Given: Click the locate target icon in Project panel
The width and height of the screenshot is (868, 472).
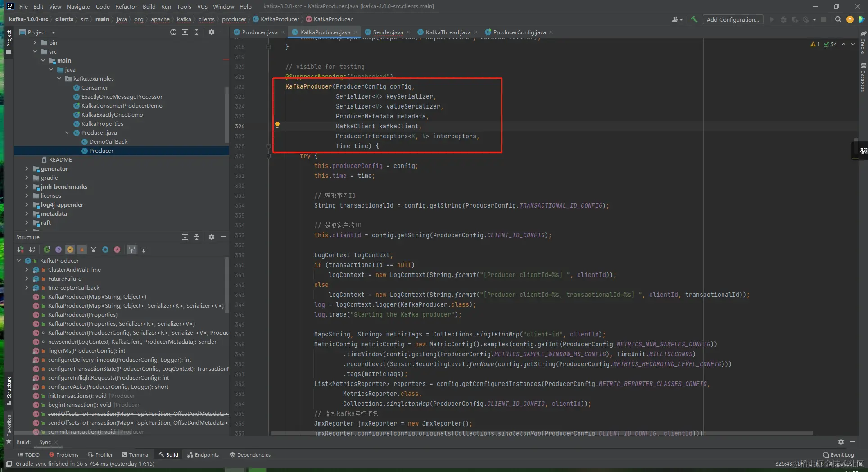Looking at the screenshot, I should (173, 32).
